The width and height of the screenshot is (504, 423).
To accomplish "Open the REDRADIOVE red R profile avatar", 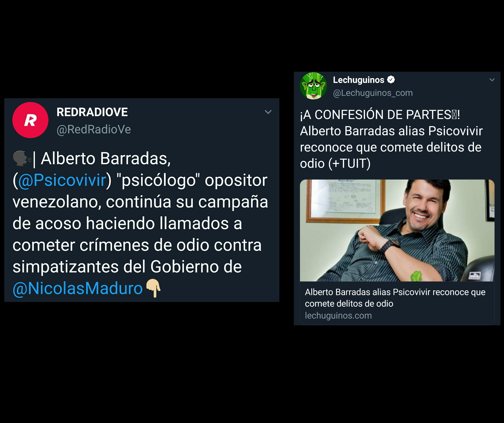I will click(x=30, y=120).
